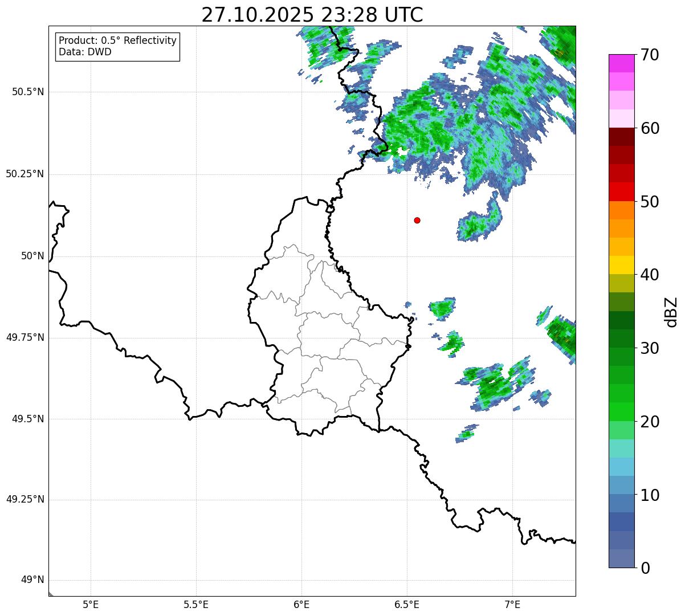Click the colorbar tick label 60

650,128
